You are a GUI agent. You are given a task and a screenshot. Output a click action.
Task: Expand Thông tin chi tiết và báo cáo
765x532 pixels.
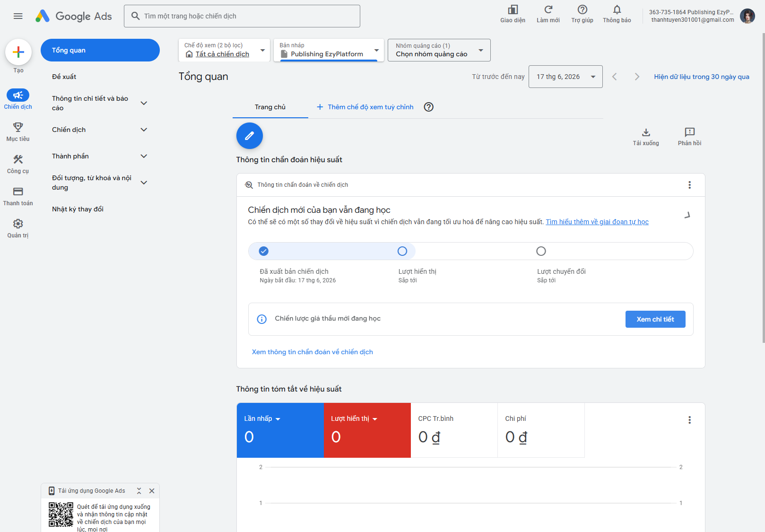point(144,103)
